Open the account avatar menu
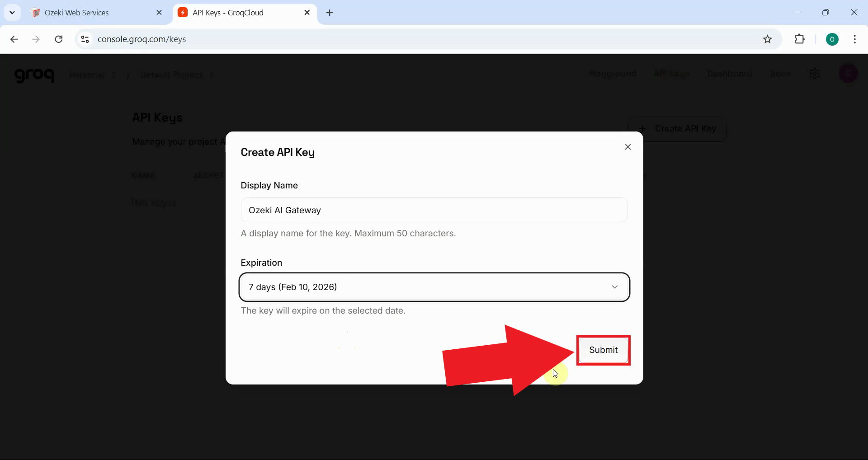 click(x=848, y=73)
